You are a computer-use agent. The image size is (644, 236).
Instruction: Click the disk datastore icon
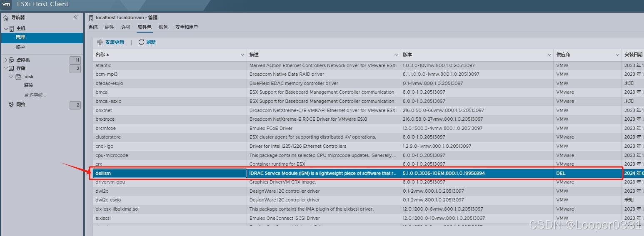tap(18, 77)
